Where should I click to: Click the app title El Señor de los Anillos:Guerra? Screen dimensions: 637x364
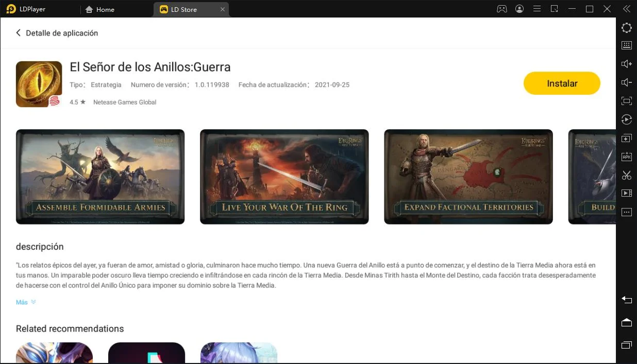(150, 67)
